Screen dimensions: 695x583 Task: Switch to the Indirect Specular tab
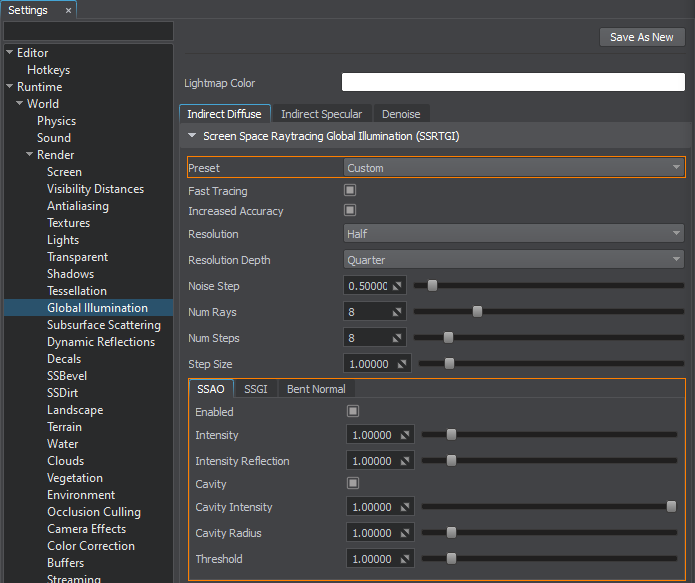(x=321, y=114)
